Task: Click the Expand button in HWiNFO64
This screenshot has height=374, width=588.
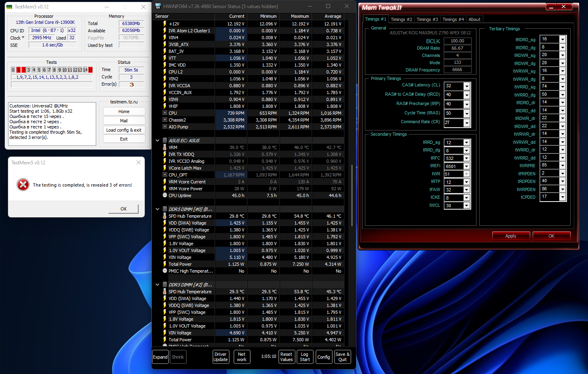Action: (160, 357)
